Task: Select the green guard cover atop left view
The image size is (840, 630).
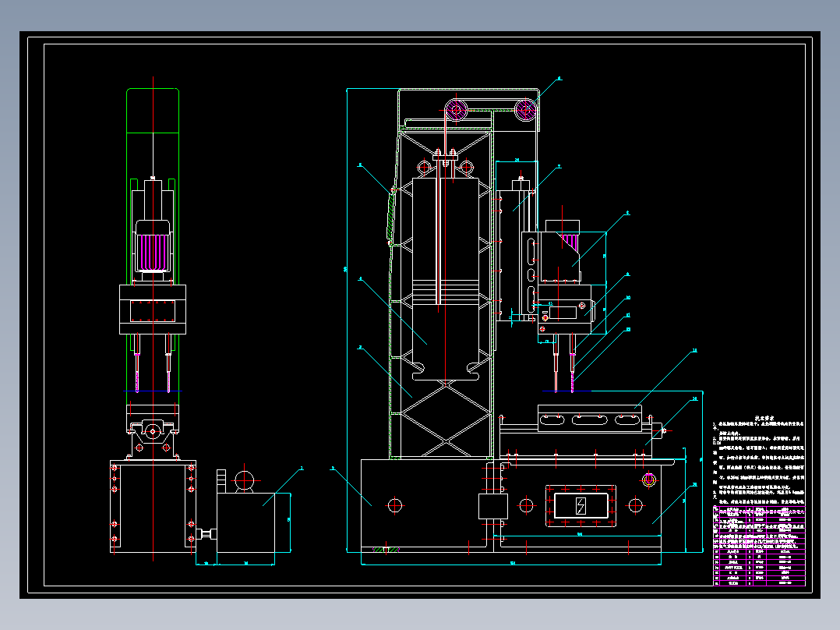Action: point(153,111)
